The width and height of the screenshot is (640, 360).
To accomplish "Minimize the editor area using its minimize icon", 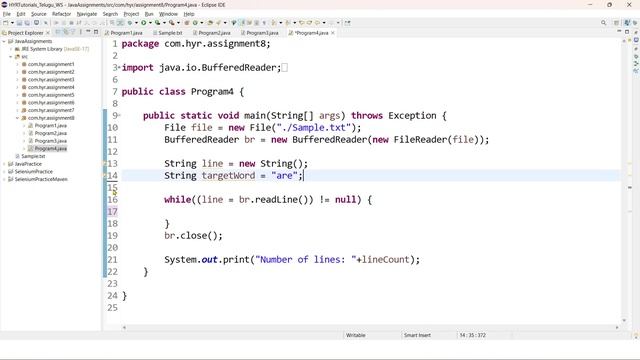I will [619, 31].
